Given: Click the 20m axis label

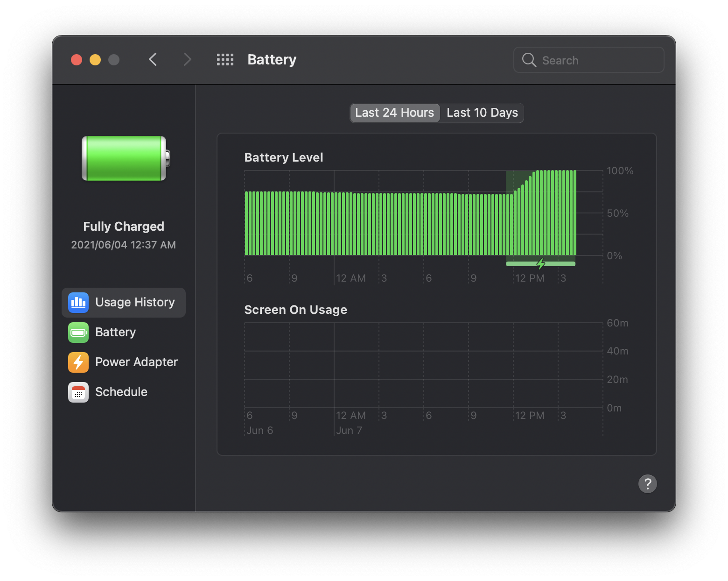Looking at the screenshot, I should (x=618, y=380).
